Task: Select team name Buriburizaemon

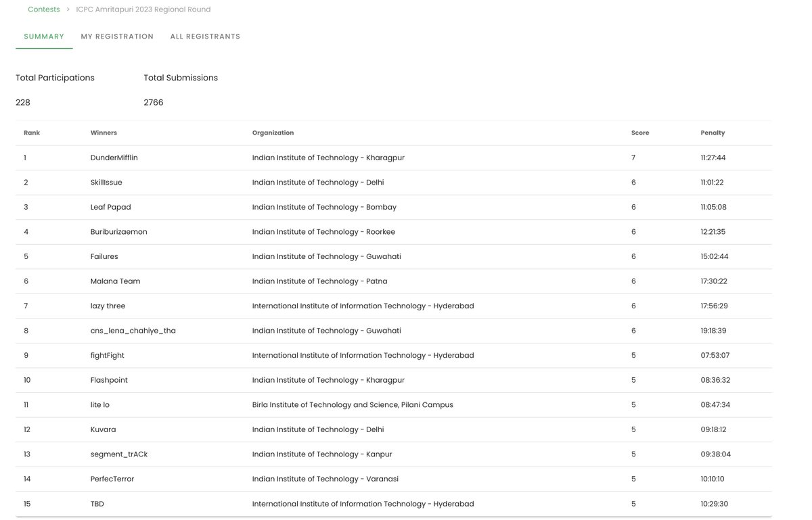Action: tap(119, 232)
